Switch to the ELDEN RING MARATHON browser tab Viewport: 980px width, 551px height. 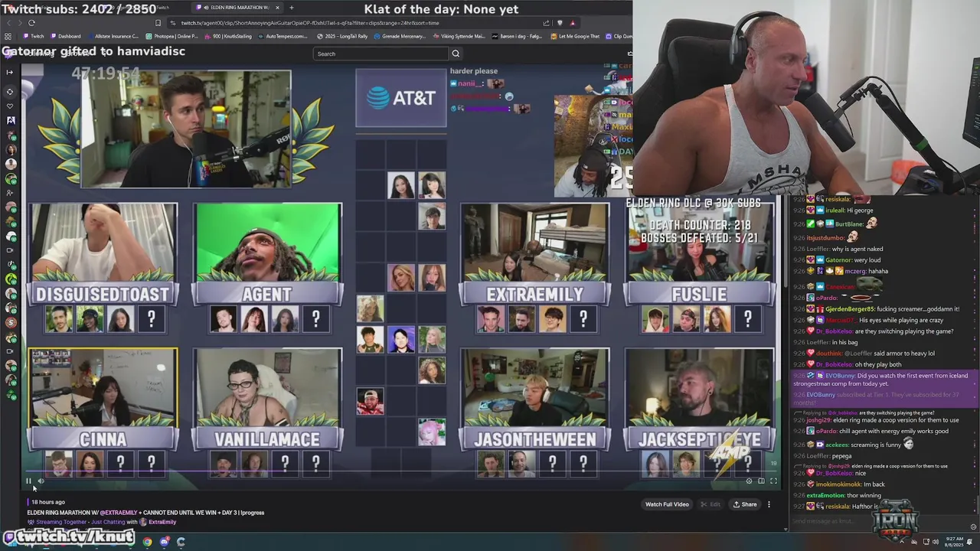[237, 8]
